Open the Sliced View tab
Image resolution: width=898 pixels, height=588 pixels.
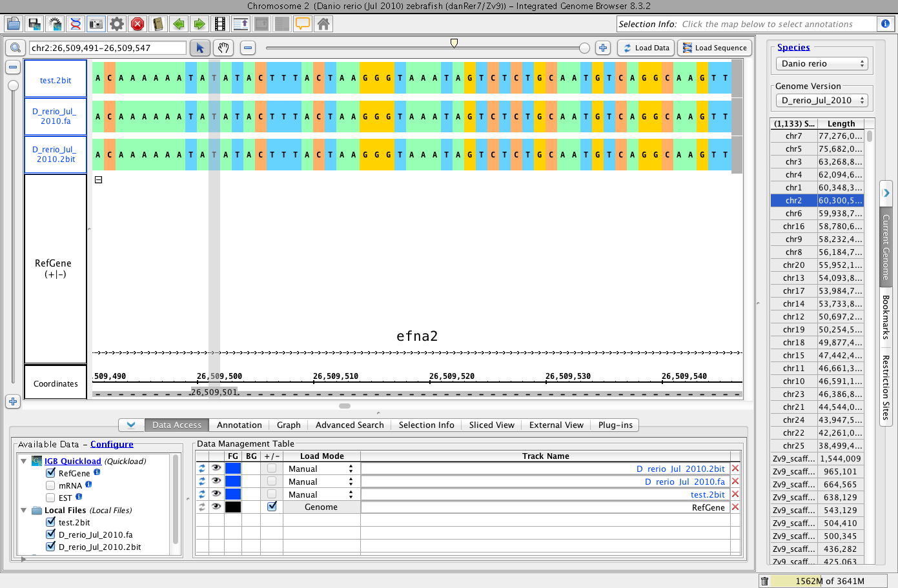coord(491,425)
